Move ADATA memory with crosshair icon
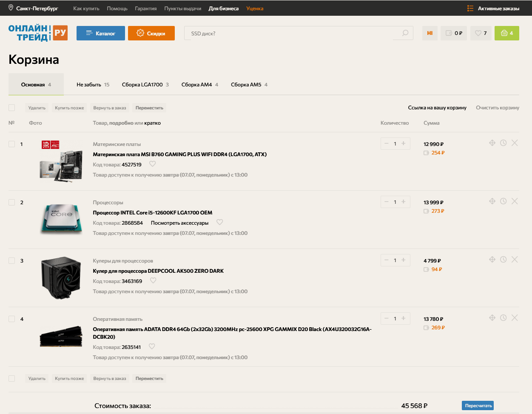Viewport: 532px width, 414px height. point(492,318)
